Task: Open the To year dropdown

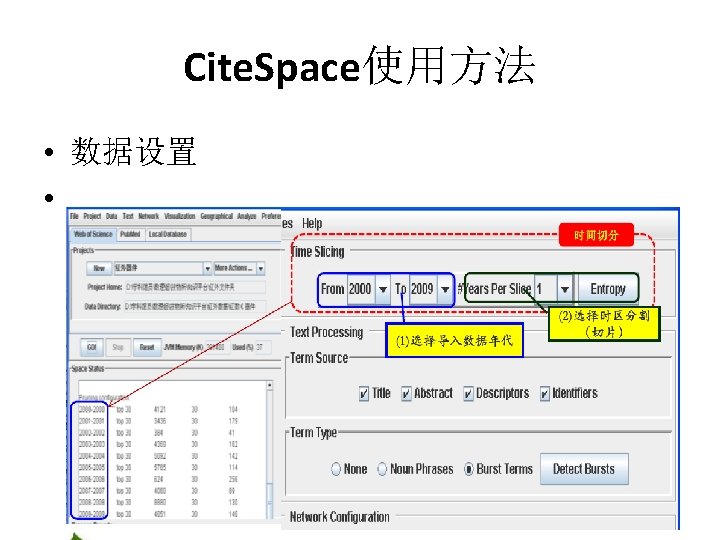Action: (444, 289)
